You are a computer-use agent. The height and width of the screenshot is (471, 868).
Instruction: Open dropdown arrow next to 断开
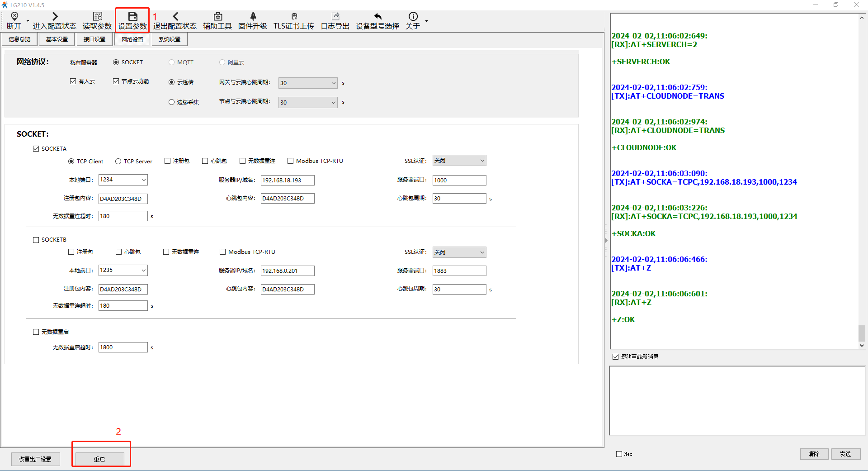(28, 21)
